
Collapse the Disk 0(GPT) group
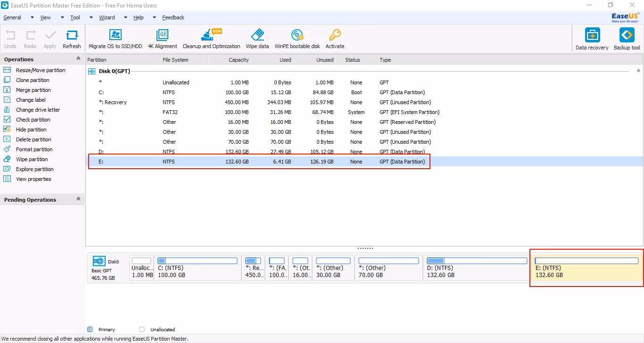638,71
